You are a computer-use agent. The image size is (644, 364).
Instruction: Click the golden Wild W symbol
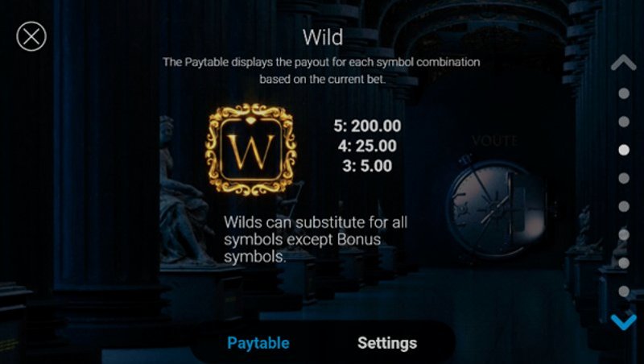tap(251, 149)
